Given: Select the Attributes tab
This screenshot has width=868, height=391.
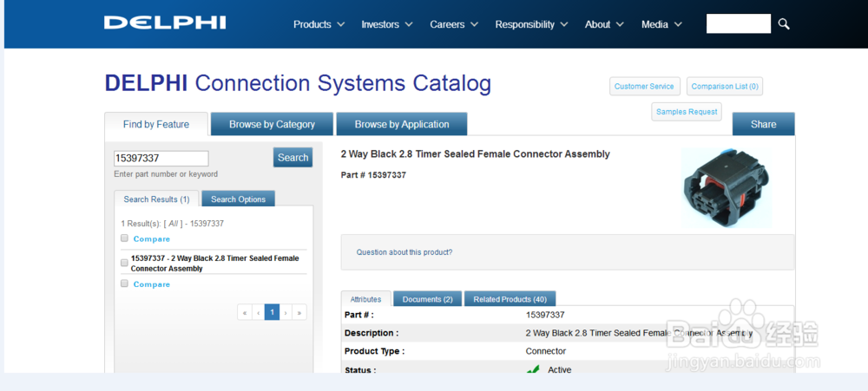Looking at the screenshot, I should click(x=366, y=299).
